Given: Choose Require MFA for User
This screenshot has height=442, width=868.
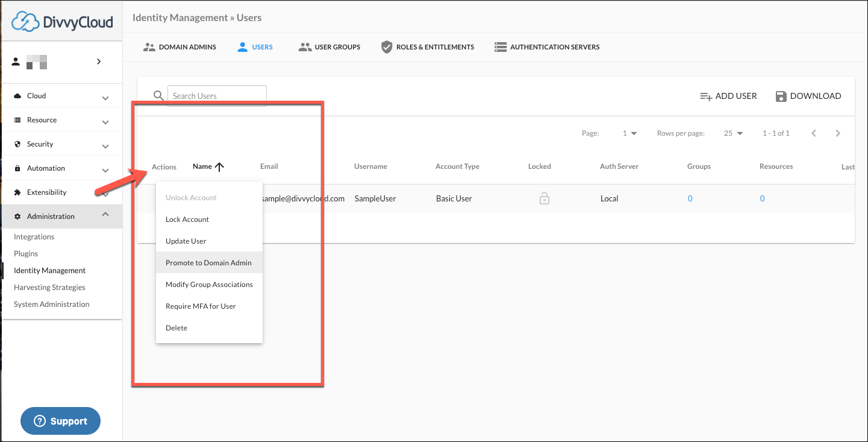Looking at the screenshot, I should [x=209, y=306].
